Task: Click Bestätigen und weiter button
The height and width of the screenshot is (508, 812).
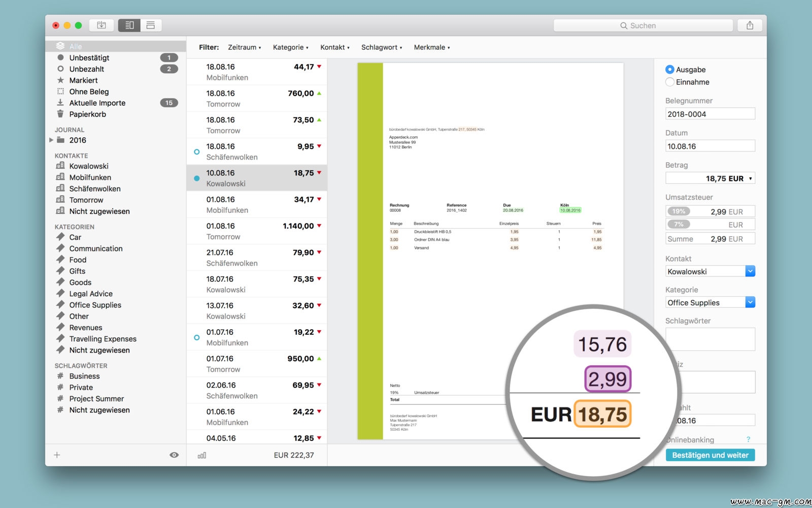Action: pyautogui.click(x=710, y=455)
